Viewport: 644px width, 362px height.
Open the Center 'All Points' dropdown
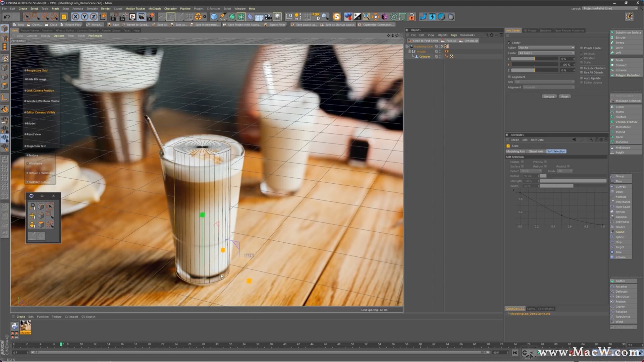tap(546, 53)
